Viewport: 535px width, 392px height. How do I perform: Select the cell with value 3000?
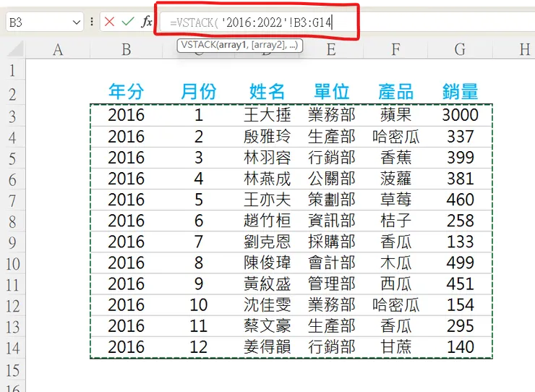(460, 115)
